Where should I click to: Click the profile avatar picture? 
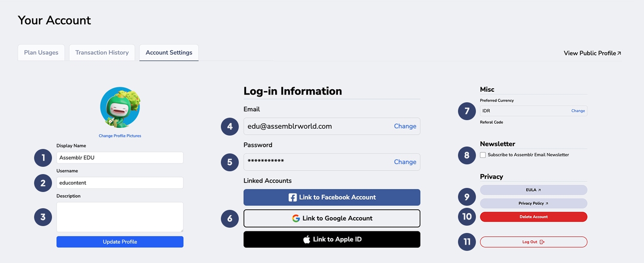pos(120,107)
